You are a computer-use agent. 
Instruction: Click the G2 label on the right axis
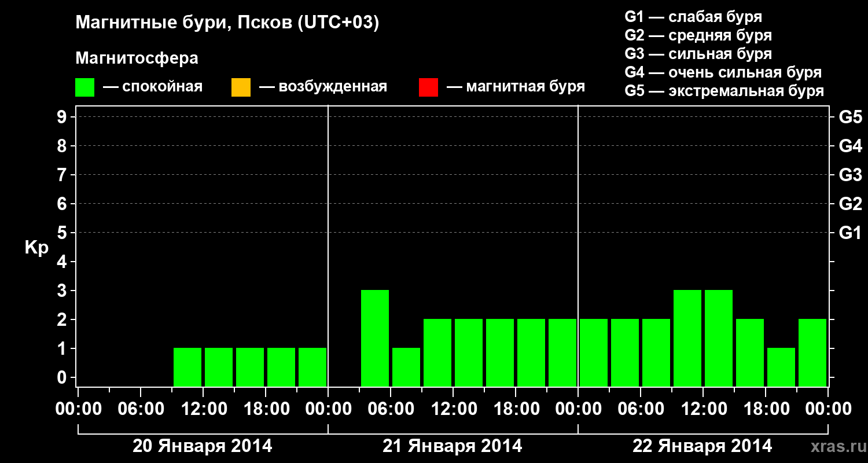850,204
